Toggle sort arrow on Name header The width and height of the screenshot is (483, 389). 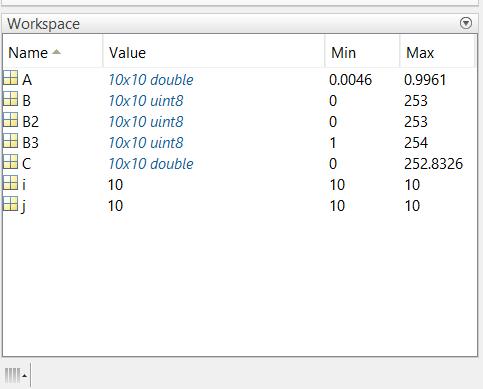click(x=56, y=52)
